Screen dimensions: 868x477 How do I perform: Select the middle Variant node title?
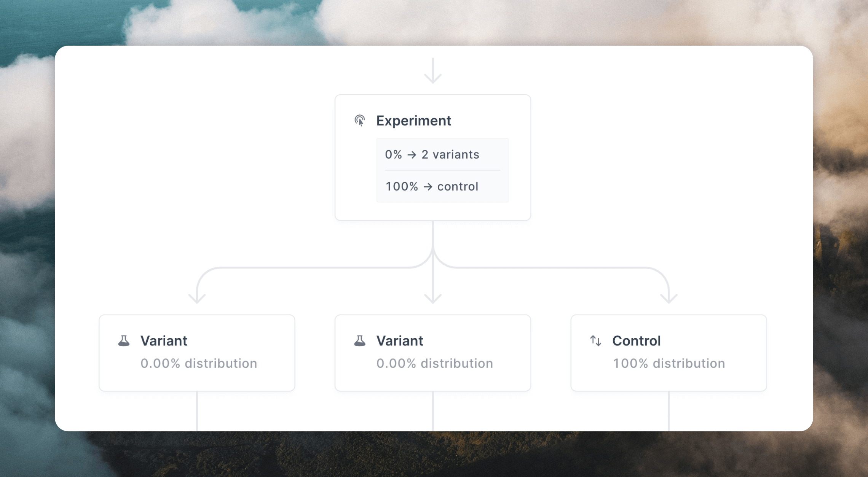point(399,341)
